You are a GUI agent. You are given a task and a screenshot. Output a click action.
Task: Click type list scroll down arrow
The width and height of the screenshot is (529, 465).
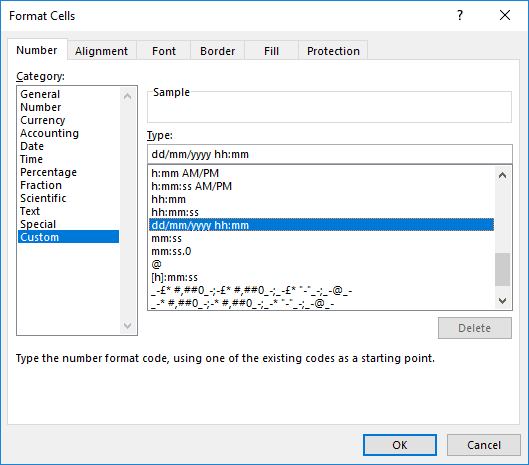tap(502, 301)
